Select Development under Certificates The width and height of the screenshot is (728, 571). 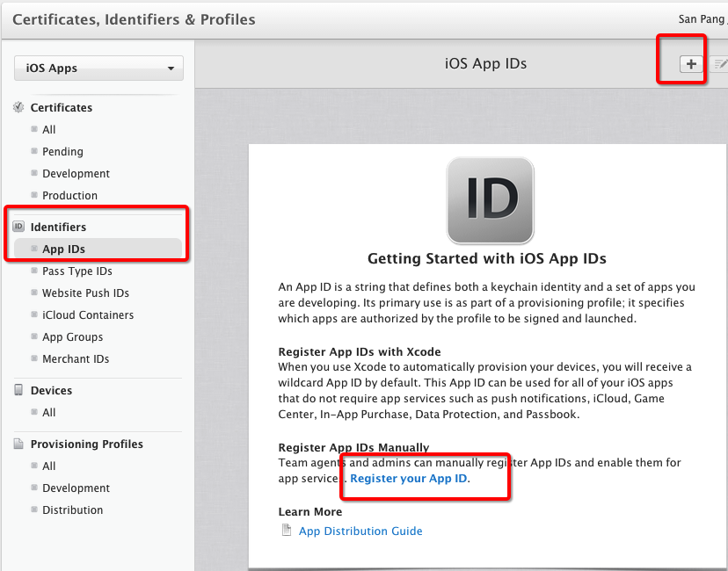[x=76, y=173]
